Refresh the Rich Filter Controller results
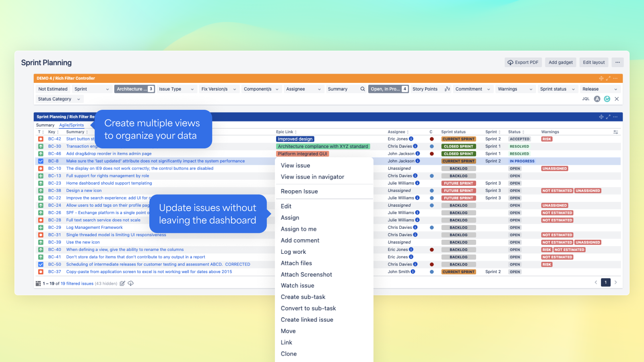This screenshot has width=644, height=362. click(607, 99)
